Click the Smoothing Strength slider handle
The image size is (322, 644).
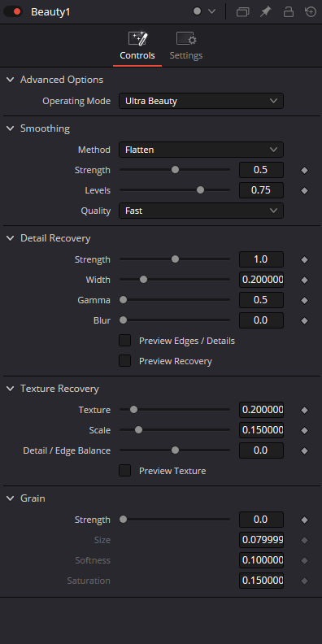coord(176,170)
